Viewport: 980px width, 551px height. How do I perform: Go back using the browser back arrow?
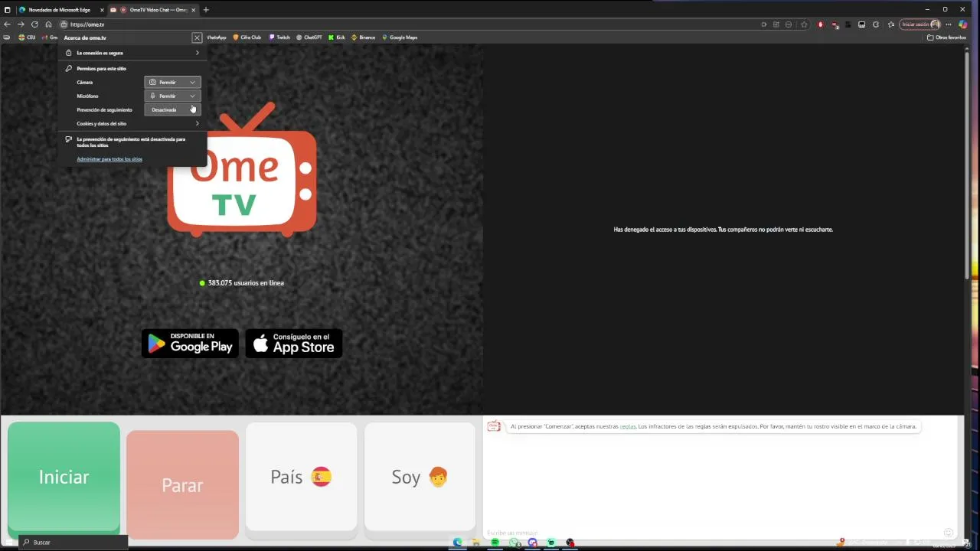tap(7, 24)
